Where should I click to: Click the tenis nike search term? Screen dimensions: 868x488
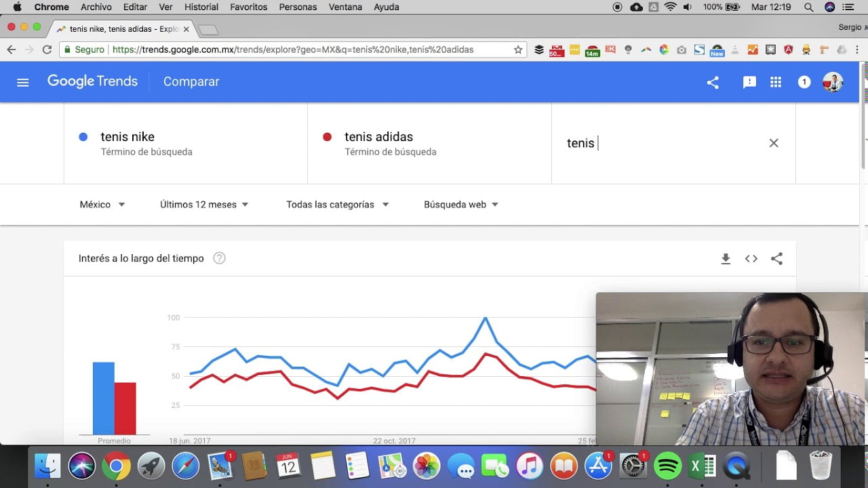coord(127,137)
